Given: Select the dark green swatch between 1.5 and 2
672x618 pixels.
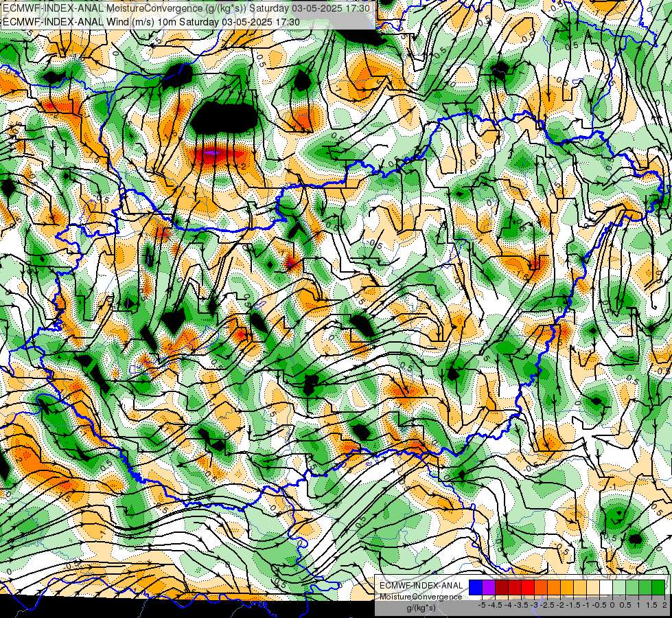Looking at the screenshot, I should tap(658, 587).
